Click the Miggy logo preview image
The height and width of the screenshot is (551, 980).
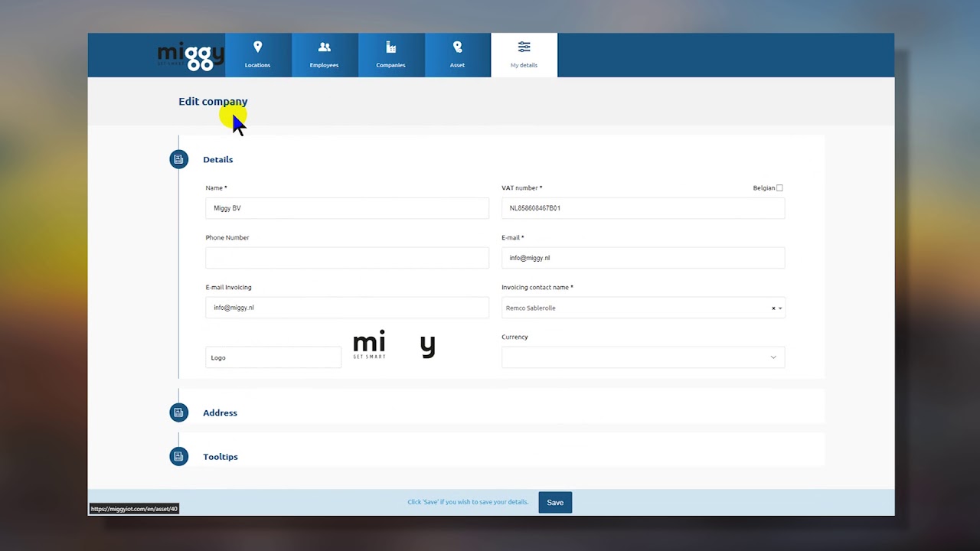coord(394,345)
